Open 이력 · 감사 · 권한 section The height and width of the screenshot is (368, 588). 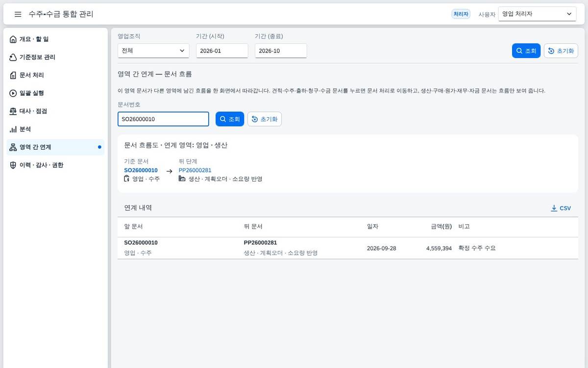(x=55, y=165)
